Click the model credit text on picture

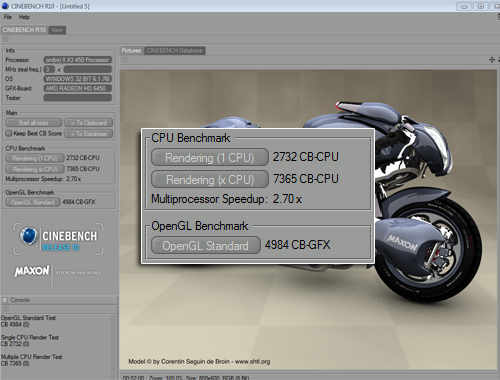[x=199, y=362]
